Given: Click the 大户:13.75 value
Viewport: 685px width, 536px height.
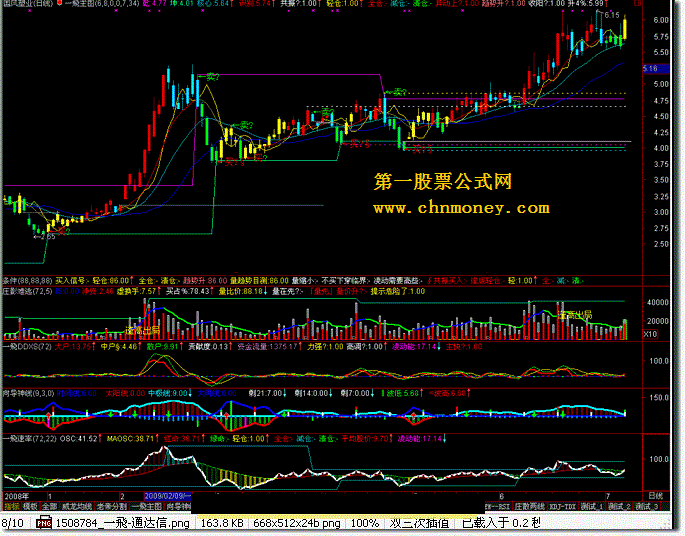Looking at the screenshot, I should click(74, 346).
